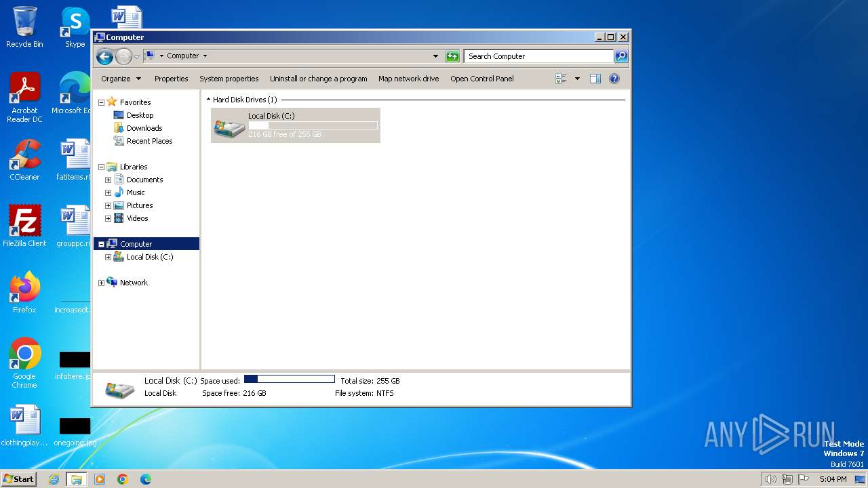Expand Local Disk (C:) in tree

pyautogui.click(x=108, y=257)
